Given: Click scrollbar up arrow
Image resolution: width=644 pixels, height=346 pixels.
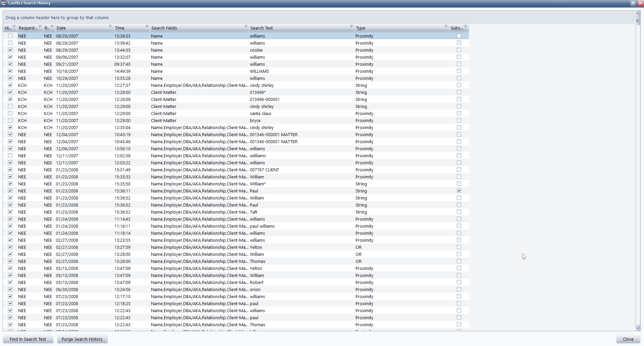Looking at the screenshot, I should [637, 13].
